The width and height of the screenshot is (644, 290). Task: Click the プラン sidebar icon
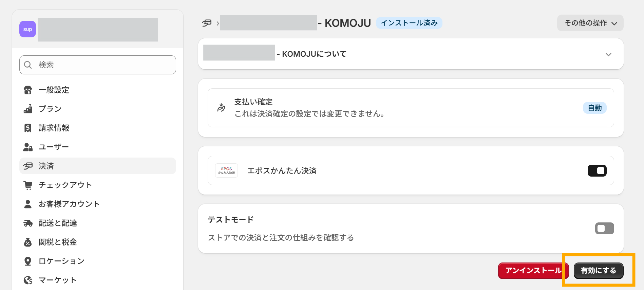29,109
